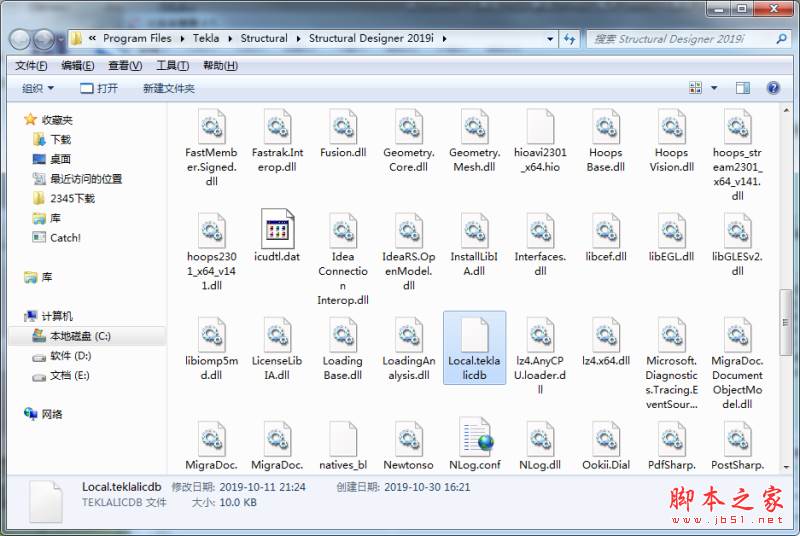Select libGLESv2.dll file
Viewport: 800px width, 536px height.
pyautogui.click(x=737, y=245)
